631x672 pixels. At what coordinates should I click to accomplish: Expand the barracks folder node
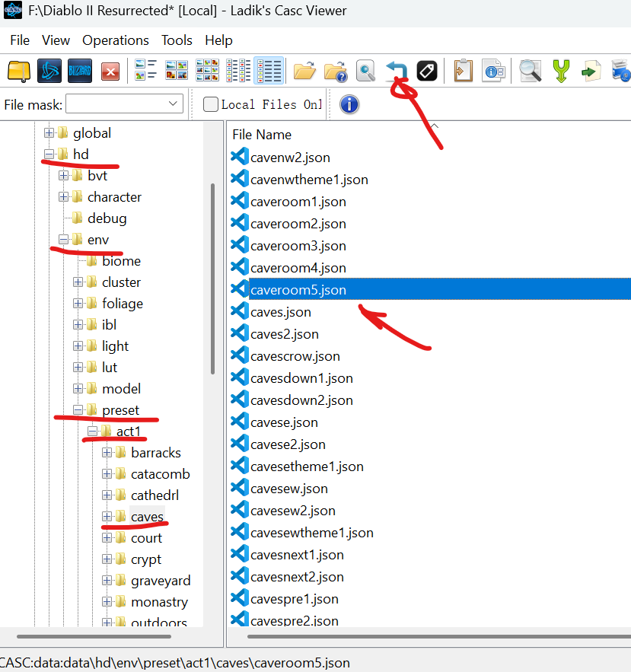[107, 453]
